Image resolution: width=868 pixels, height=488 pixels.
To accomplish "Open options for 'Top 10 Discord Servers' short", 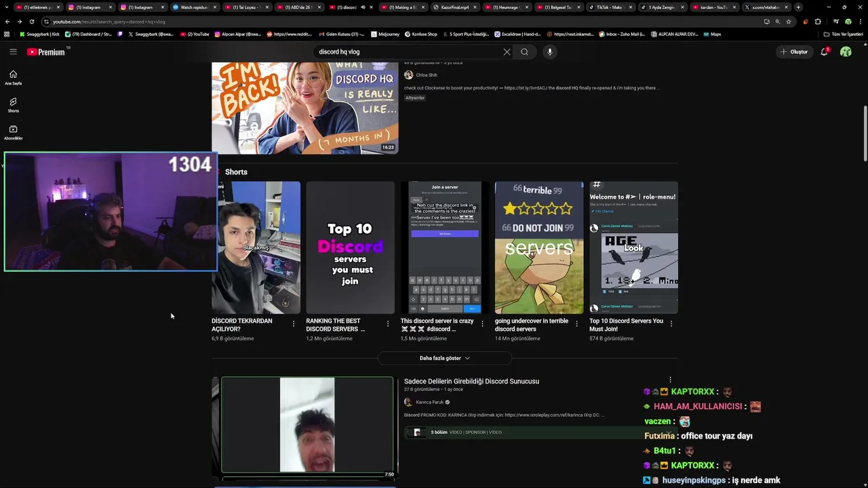I will point(671,324).
